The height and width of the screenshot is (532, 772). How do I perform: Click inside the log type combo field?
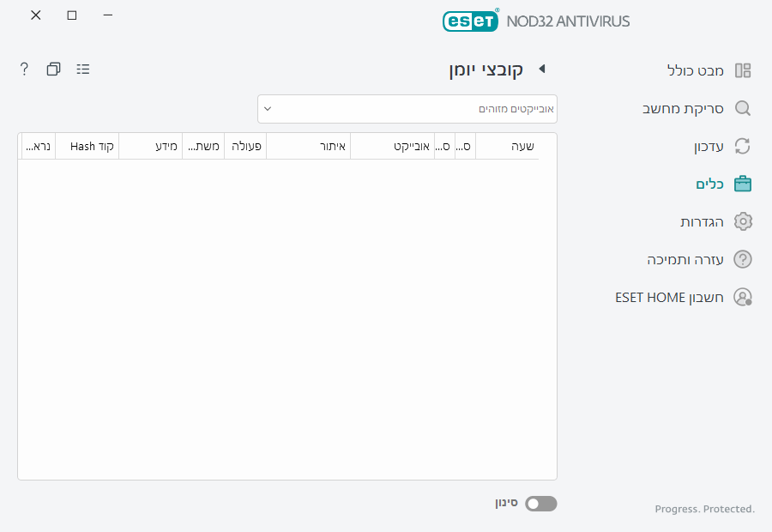click(407, 109)
